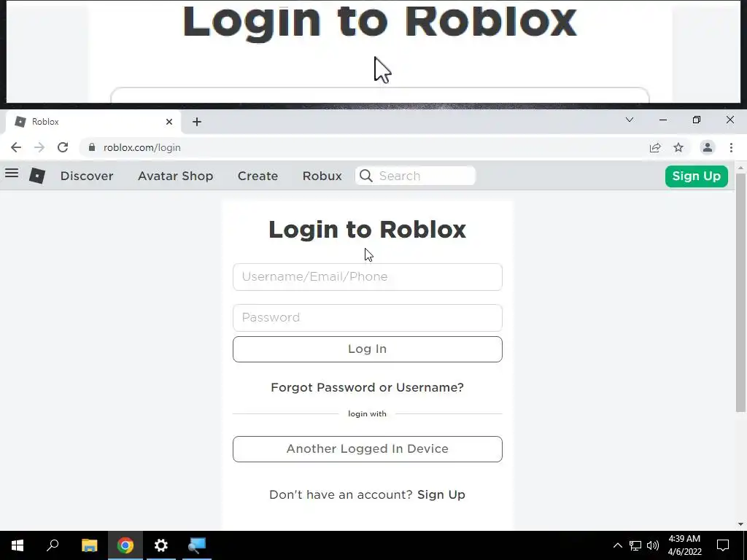This screenshot has width=747, height=560.
Task: Open the Chrome profile avatar icon
Action: pyautogui.click(x=708, y=147)
